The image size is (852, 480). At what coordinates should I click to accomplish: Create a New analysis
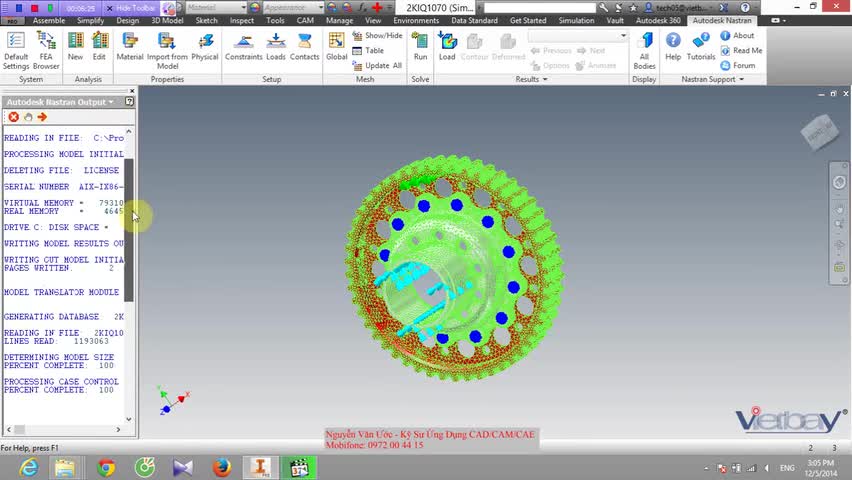[75, 47]
